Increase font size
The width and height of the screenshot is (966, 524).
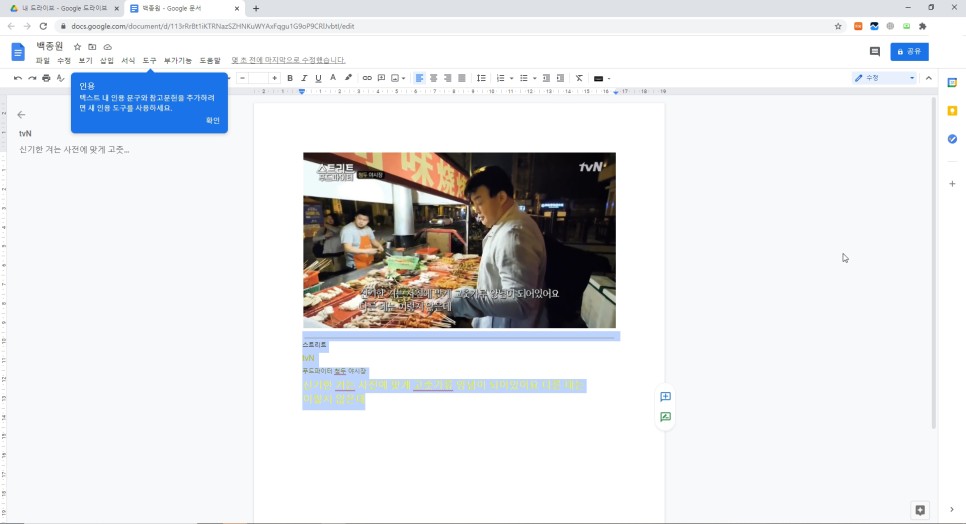pos(275,78)
